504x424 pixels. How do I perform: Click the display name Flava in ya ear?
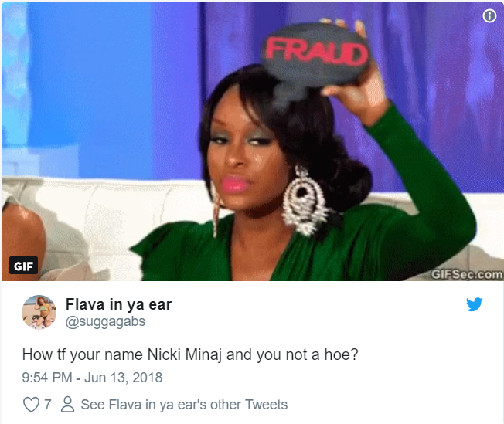[x=118, y=304]
